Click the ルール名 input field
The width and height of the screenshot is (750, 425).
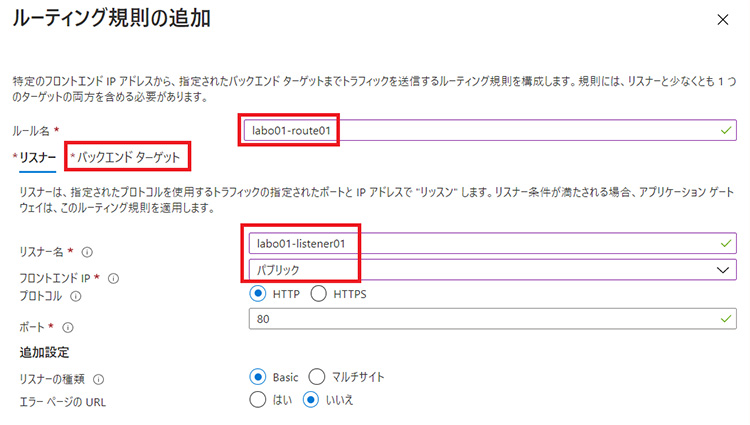[490, 130]
